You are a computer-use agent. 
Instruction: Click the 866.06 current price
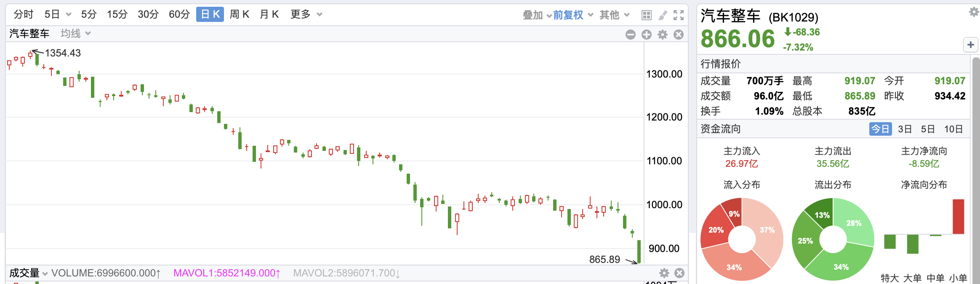[x=738, y=39]
